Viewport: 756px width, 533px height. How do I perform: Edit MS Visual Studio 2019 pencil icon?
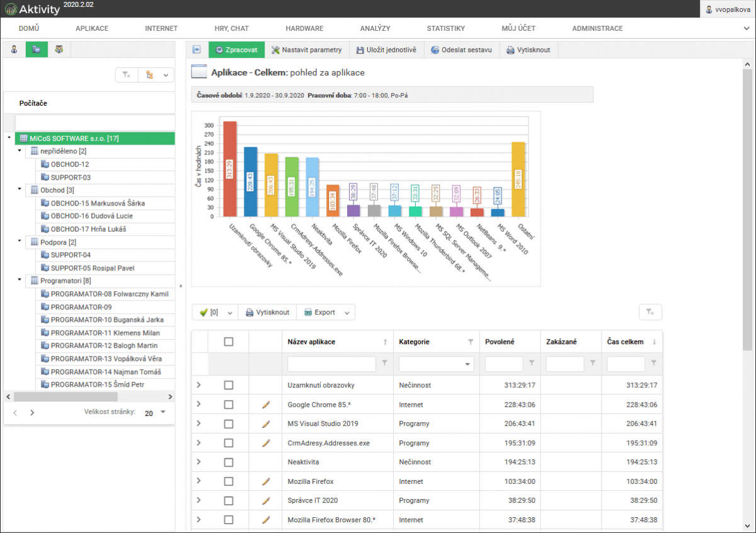266,424
